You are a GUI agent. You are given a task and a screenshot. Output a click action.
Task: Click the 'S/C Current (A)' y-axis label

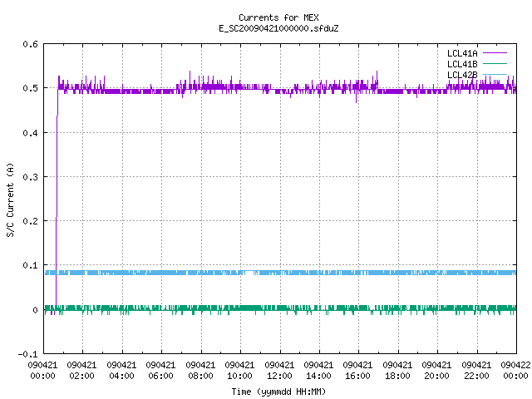click(x=11, y=199)
